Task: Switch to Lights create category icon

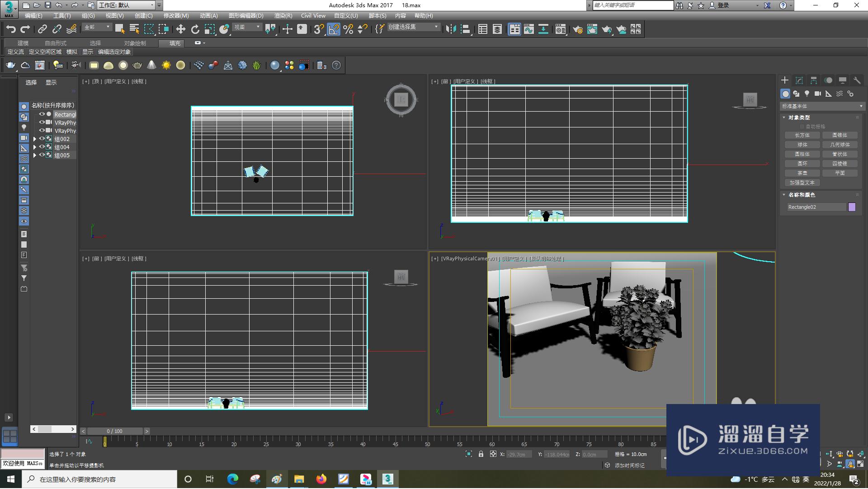Action: pyautogui.click(x=807, y=94)
